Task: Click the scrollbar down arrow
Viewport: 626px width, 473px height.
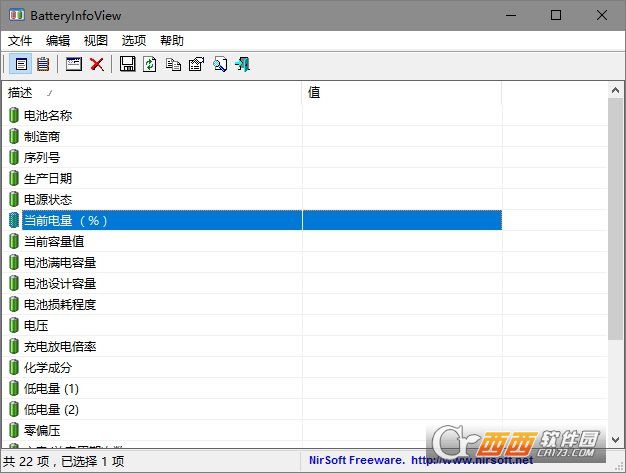Action: tap(616, 439)
